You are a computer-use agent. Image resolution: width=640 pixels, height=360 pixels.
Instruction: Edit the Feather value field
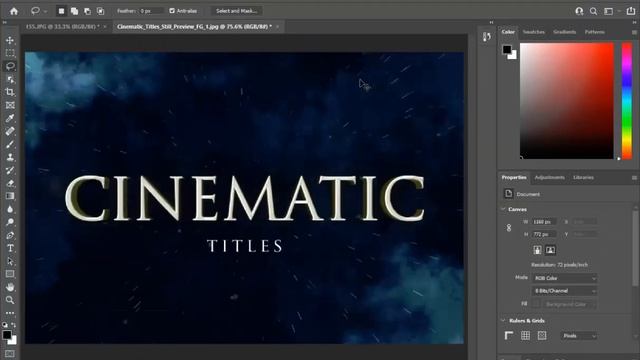(151, 11)
